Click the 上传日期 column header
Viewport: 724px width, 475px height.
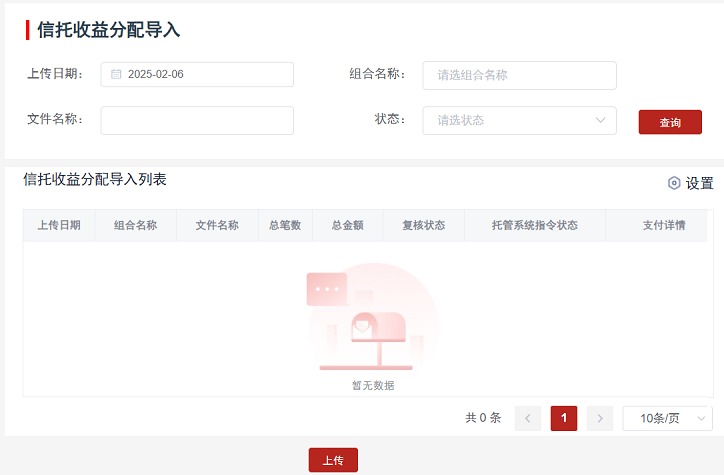click(x=59, y=225)
